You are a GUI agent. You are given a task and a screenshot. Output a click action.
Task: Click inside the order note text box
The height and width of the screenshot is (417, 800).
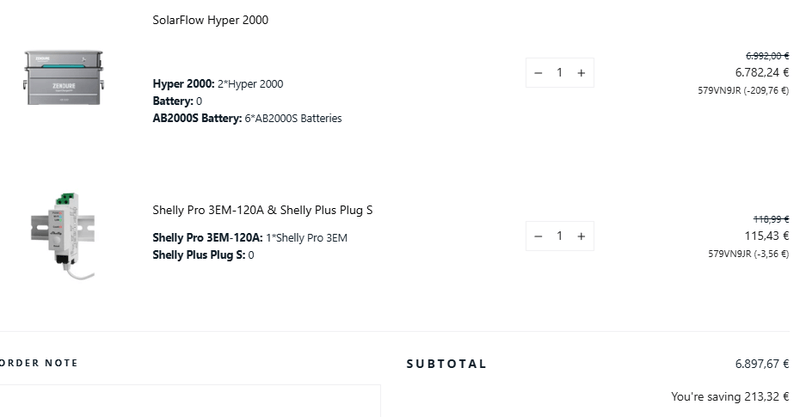pos(190,400)
